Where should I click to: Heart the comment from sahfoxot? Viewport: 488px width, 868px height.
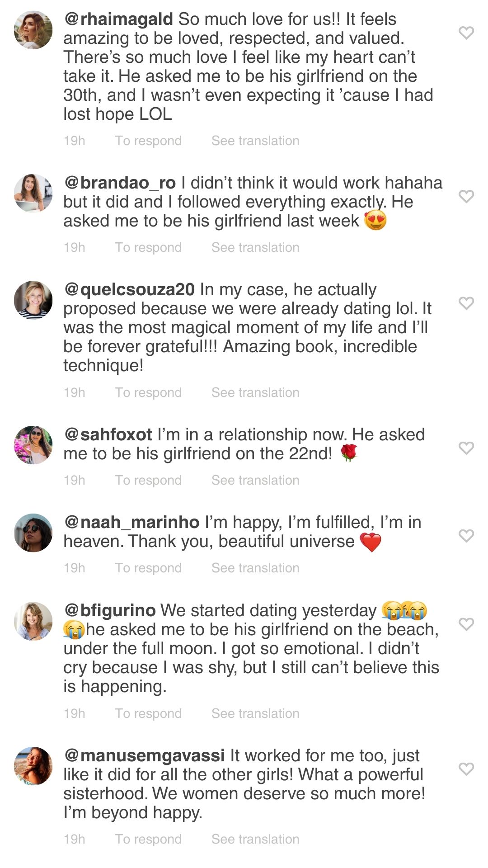click(466, 448)
